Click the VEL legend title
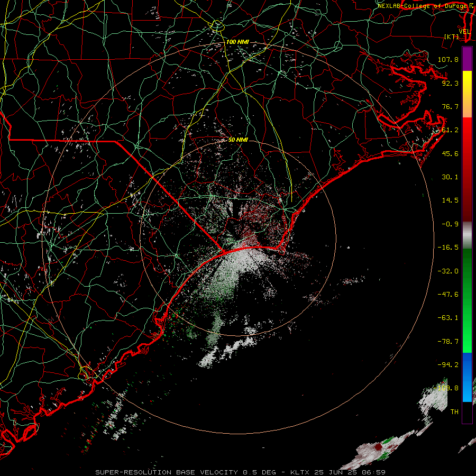 pos(464,32)
